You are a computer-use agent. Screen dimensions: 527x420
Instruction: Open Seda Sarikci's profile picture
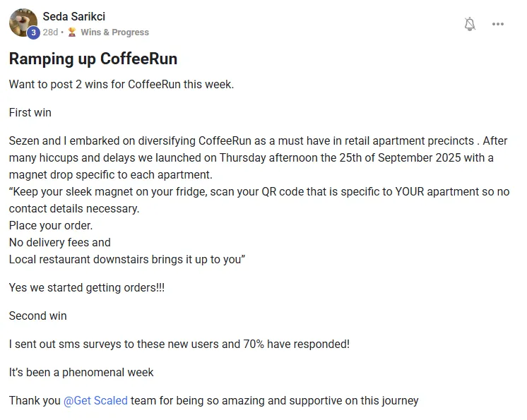pyautogui.click(x=23, y=22)
